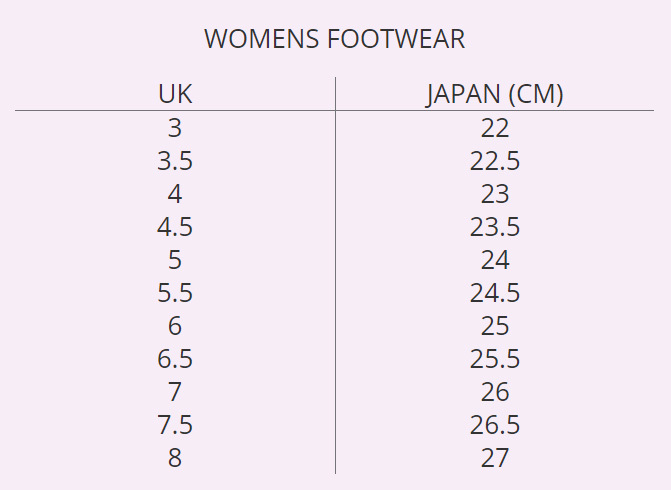Click Japan size 22.5 cell

(x=495, y=161)
